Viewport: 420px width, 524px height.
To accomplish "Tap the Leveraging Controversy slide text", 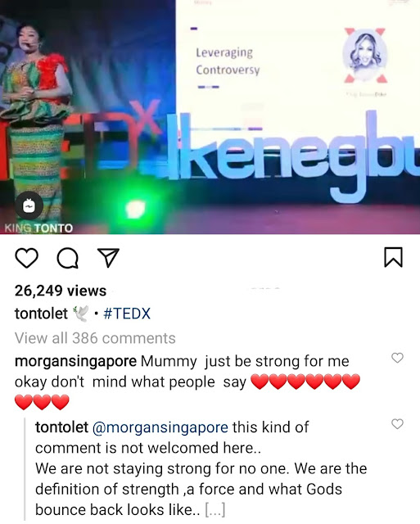I will [228, 61].
